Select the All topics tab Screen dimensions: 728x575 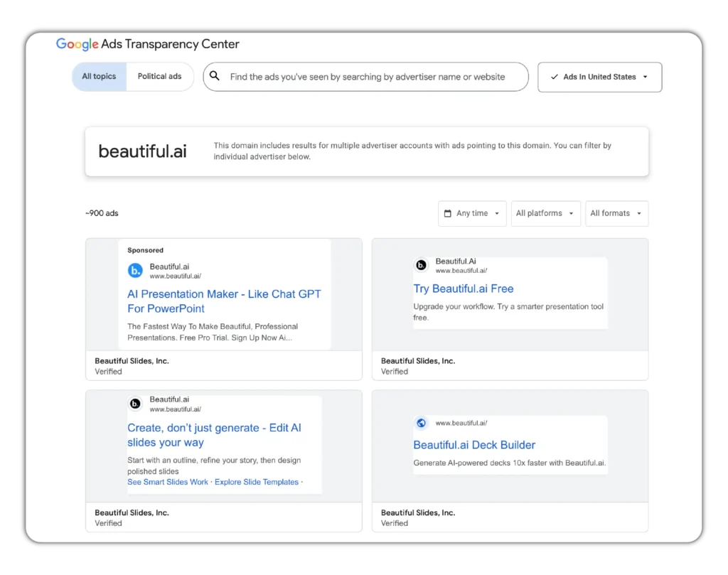click(x=99, y=77)
